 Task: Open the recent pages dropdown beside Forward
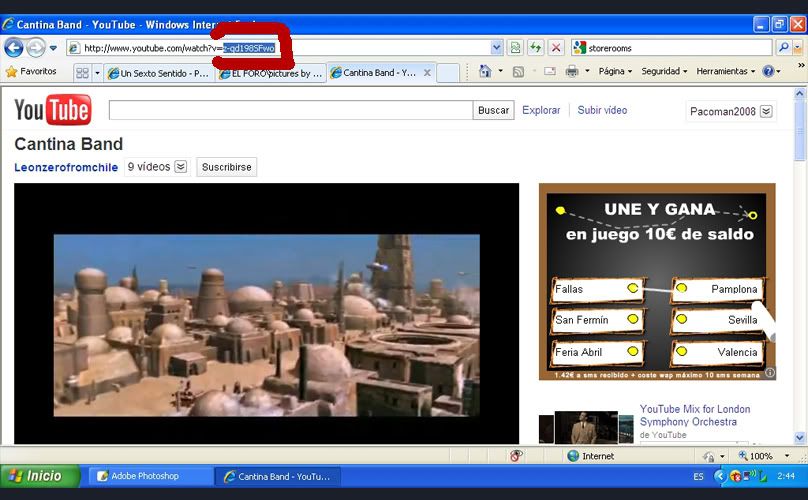tap(53, 48)
